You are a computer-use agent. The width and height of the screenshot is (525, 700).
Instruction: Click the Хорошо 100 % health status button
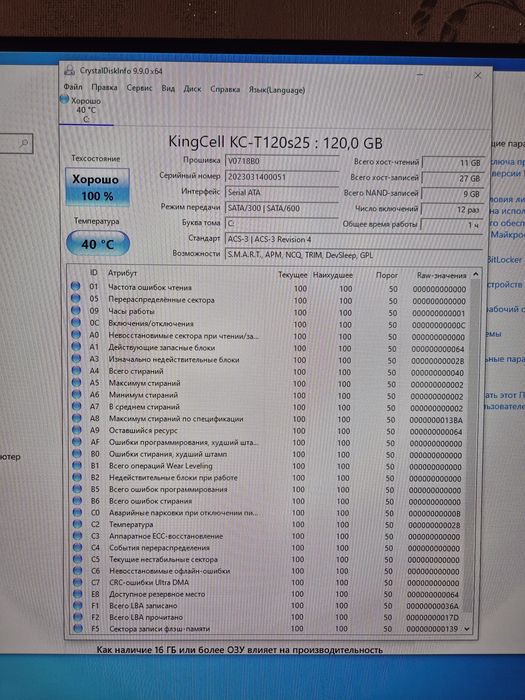tap(97, 187)
